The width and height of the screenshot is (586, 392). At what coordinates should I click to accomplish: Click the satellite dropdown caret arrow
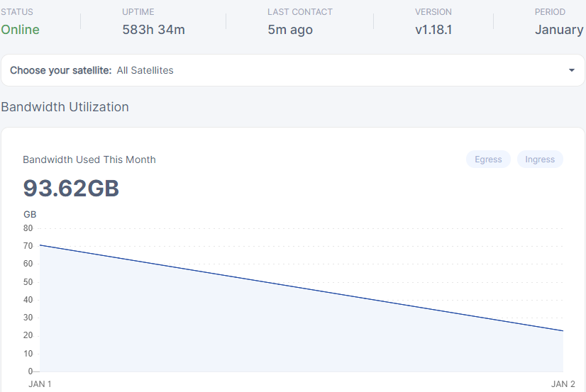[572, 70]
